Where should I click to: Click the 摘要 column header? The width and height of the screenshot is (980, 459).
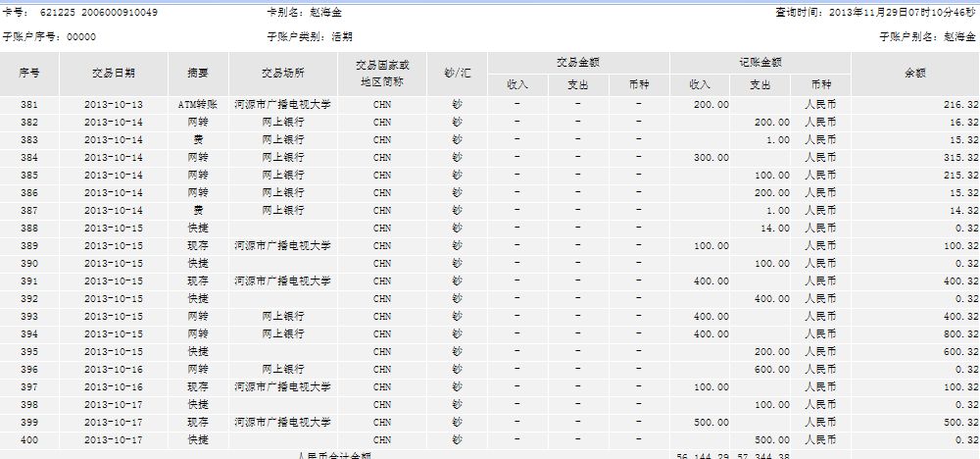198,74
